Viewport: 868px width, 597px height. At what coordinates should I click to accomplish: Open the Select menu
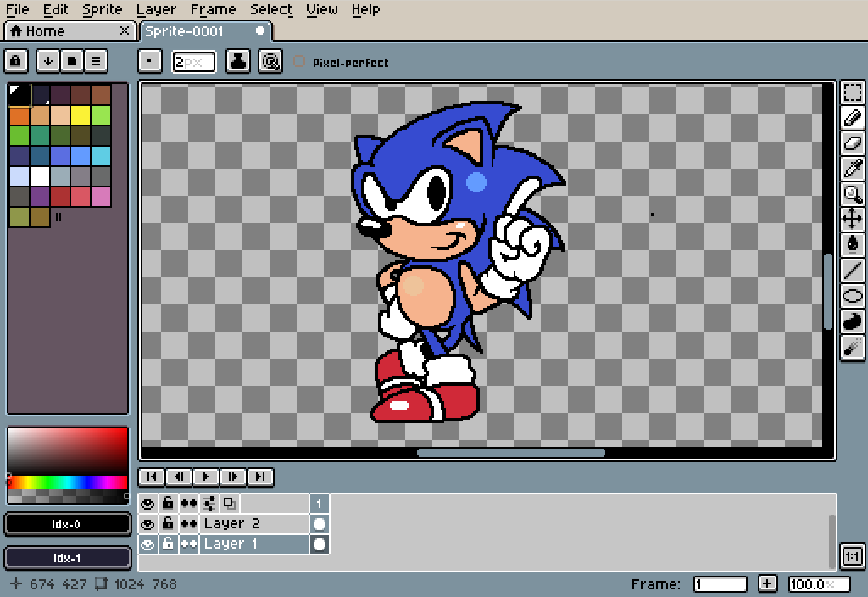tap(271, 9)
